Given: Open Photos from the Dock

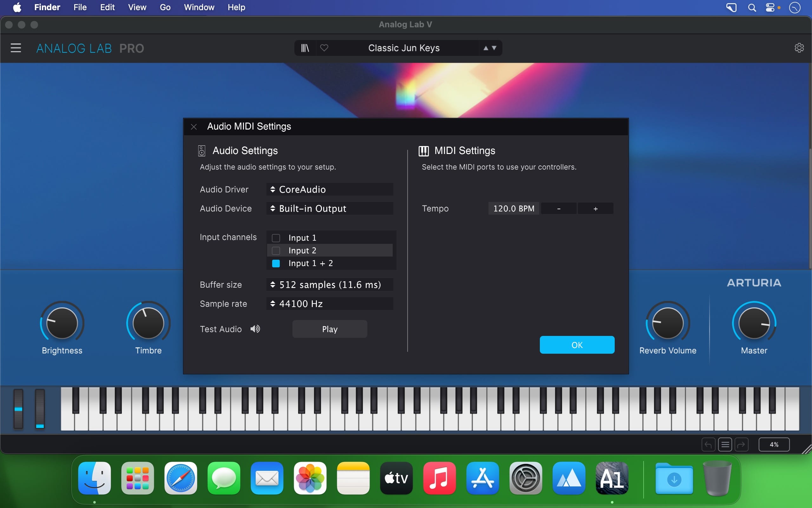Looking at the screenshot, I should (x=310, y=478).
